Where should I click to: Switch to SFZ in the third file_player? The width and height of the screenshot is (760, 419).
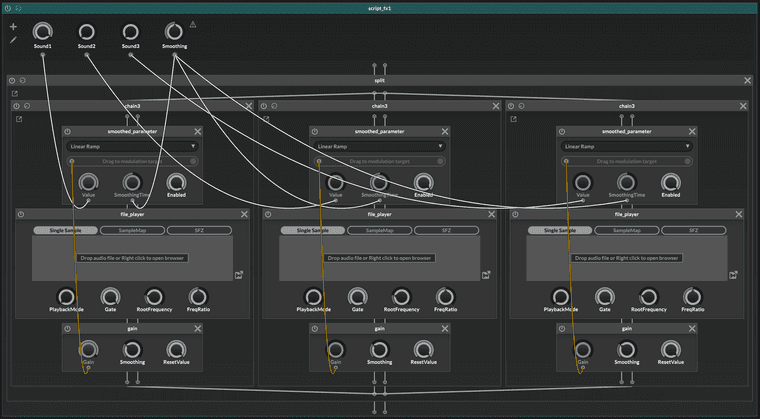pyautogui.click(x=694, y=230)
